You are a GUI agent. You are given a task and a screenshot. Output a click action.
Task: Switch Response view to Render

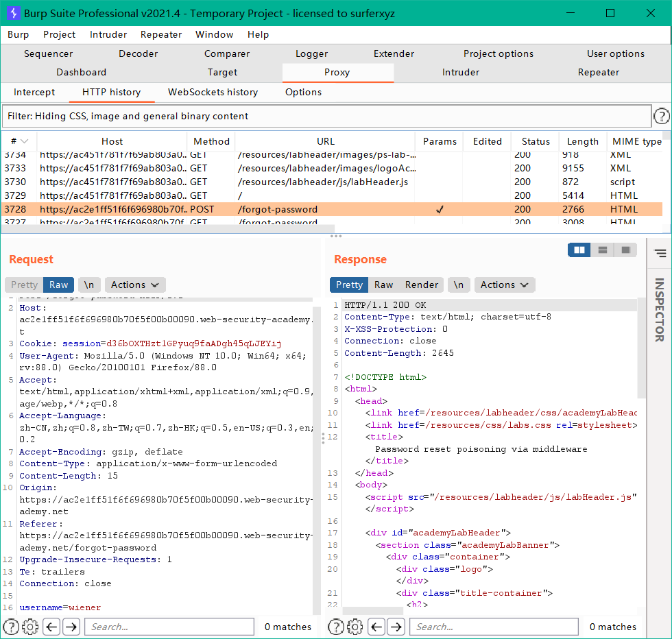(422, 285)
